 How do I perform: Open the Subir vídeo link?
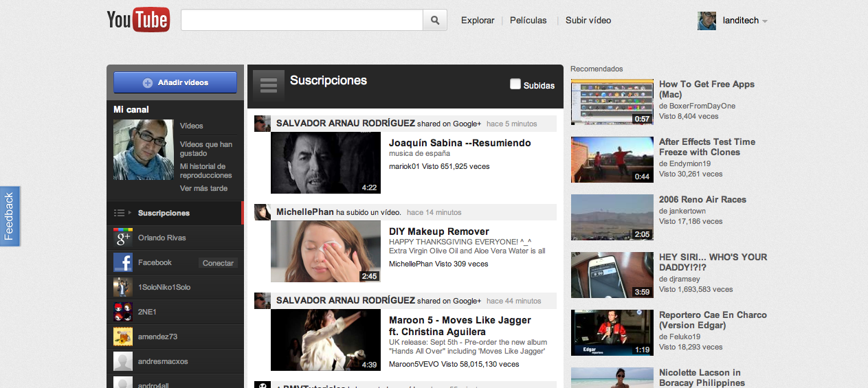tap(588, 21)
